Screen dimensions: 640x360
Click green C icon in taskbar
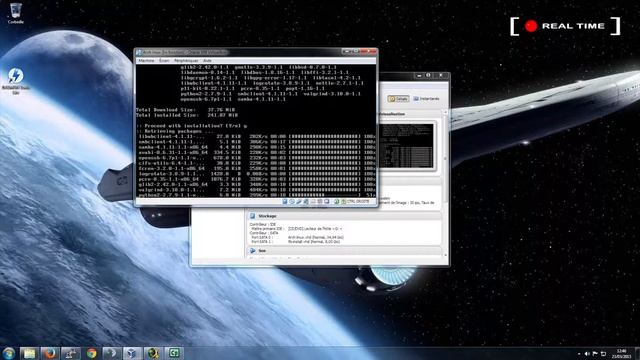click(174, 353)
